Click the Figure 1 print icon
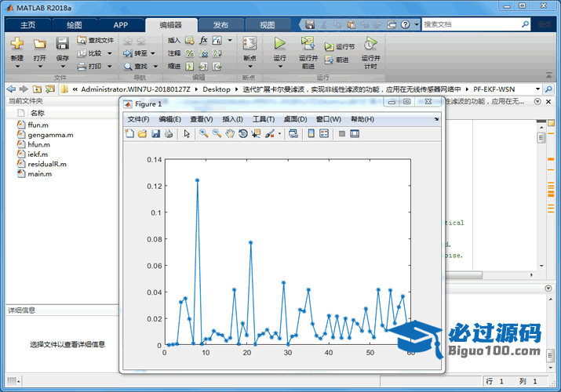This screenshot has height=392, width=561. click(169, 133)
